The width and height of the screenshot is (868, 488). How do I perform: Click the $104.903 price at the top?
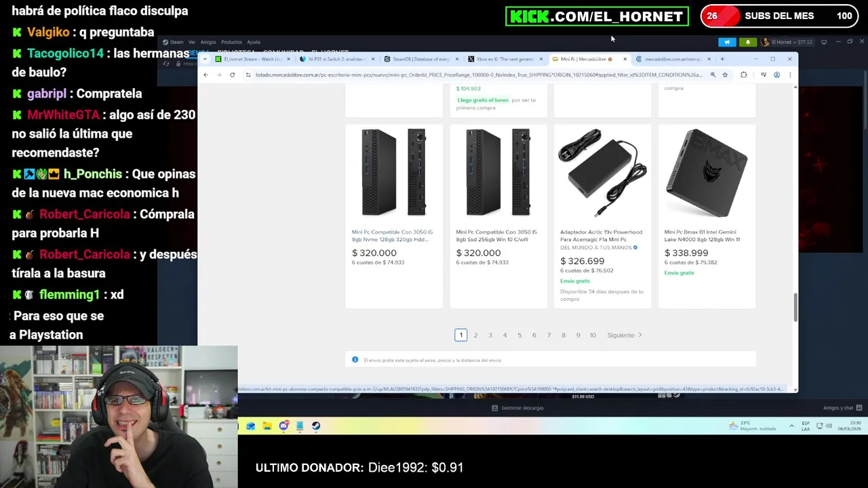coord(468,89)
